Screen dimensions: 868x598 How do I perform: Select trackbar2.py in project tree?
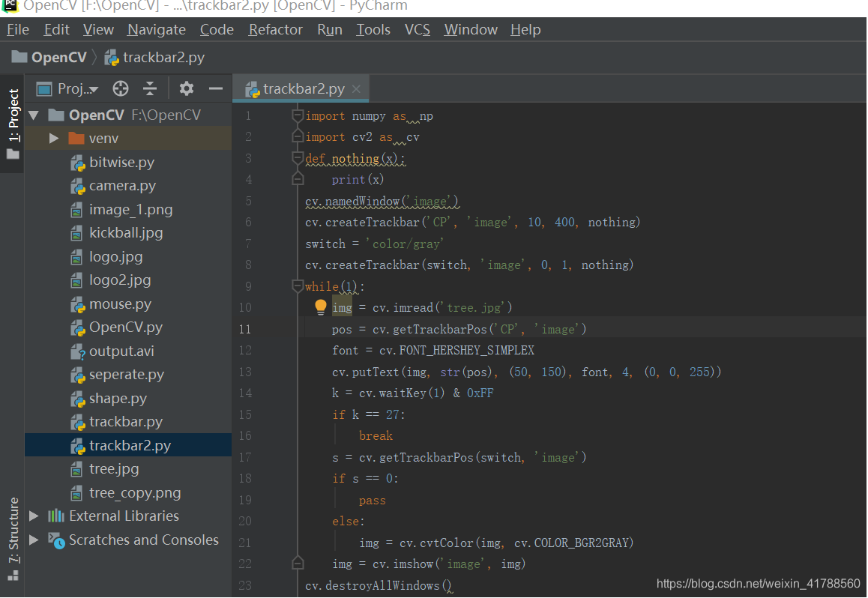click(128, 445)
